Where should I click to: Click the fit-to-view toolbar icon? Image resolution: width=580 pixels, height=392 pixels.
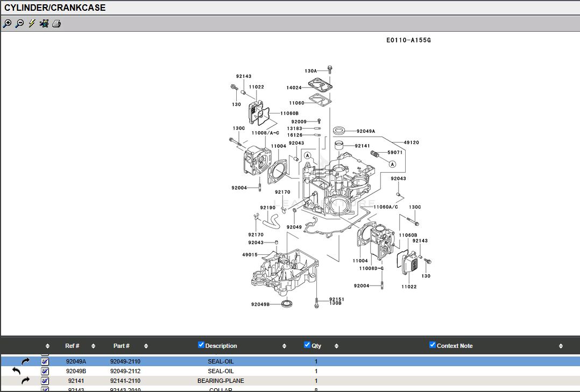pyautogui.click(x=44, y=24)
